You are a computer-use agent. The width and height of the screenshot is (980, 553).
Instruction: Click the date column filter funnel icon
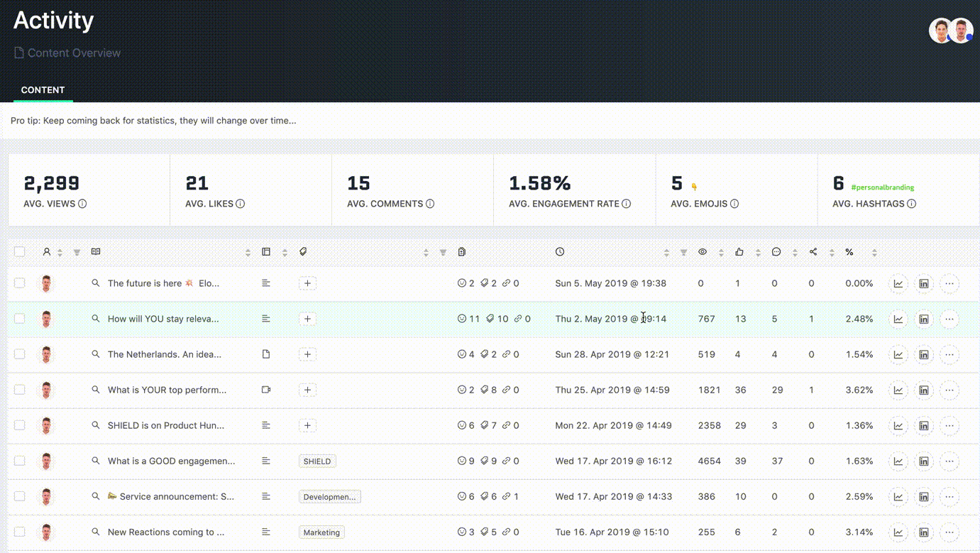(x=683, y=253)
